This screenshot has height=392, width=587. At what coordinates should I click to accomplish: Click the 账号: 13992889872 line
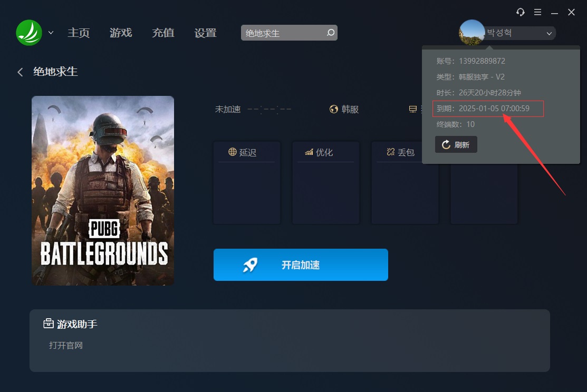tap(470, 61)
